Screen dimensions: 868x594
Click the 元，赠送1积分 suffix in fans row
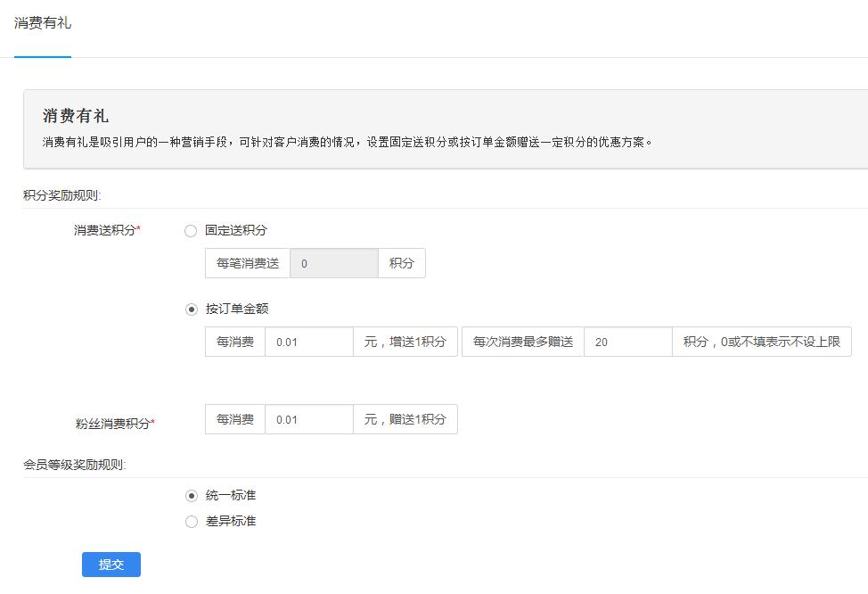[x=405, y=420]
